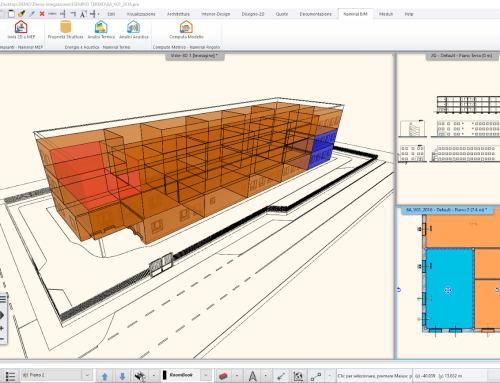Select the cyan room in Piano 2 plan
Screen dimensions: 500x383
click(x=450, y=288)
